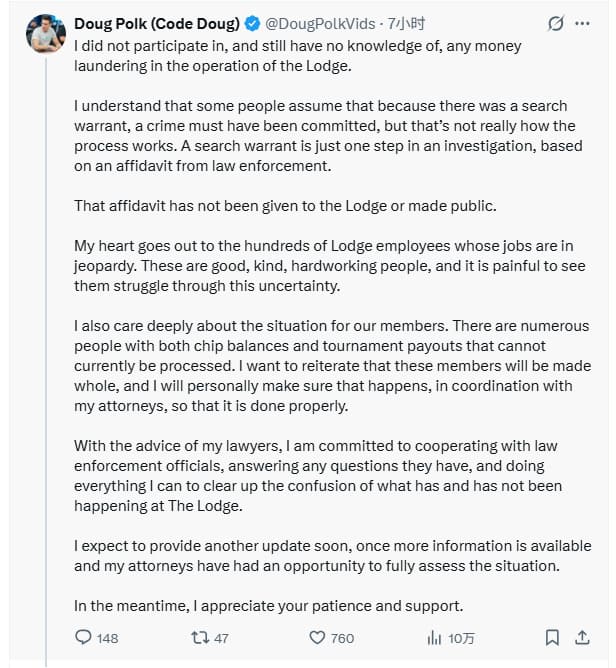
Task: Like the tweet with the heart icon
Action: click(x=317, y=637)
